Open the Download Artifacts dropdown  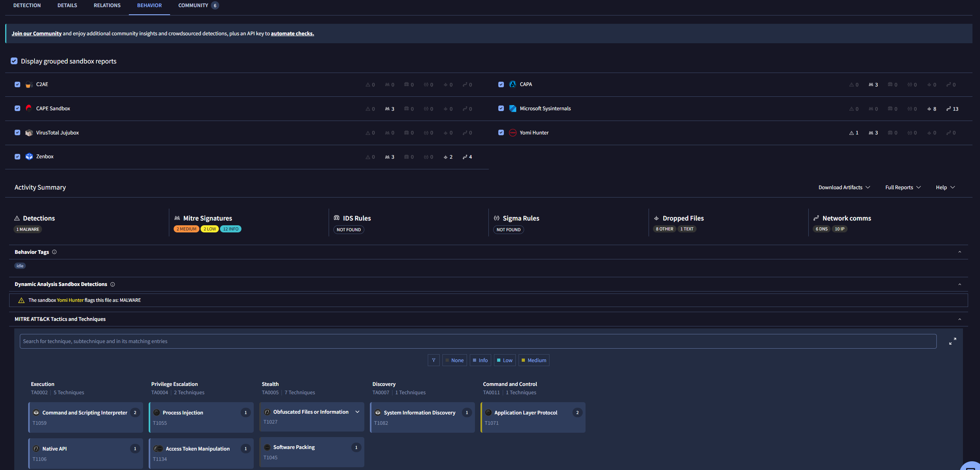(x=844, y=187)
